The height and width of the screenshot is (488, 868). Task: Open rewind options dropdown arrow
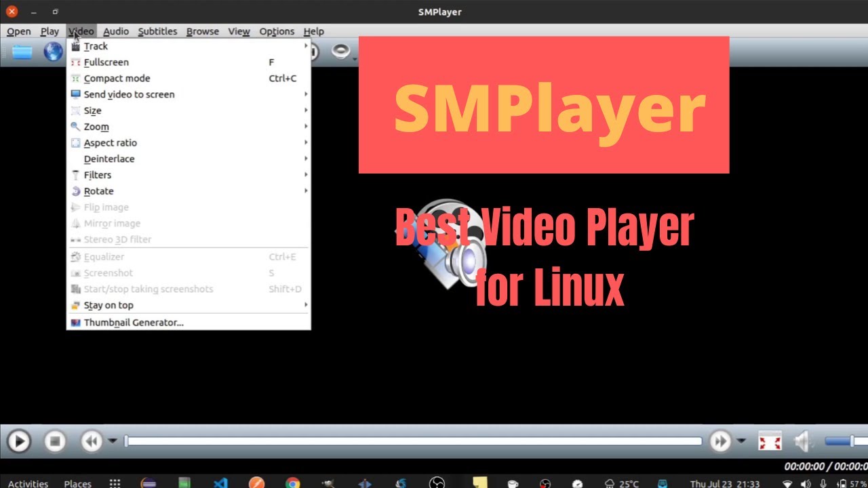coord(113,441)
